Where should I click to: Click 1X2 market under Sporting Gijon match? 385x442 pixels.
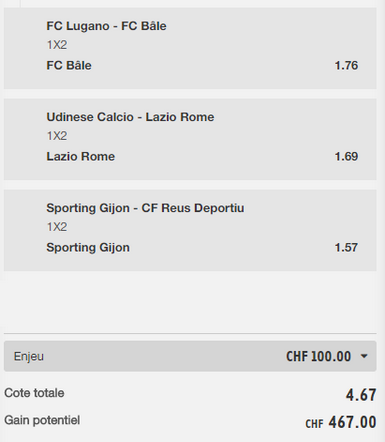click(x=57, y=227)
